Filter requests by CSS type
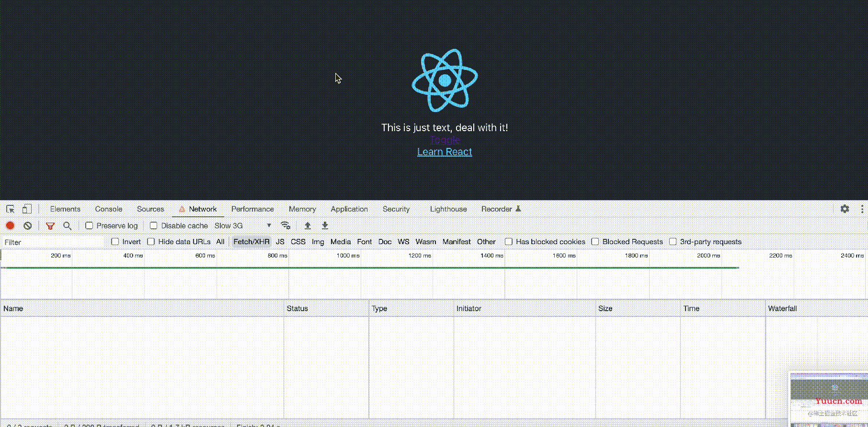The width and height of the screenshot is (868, 427). [298, 242]
